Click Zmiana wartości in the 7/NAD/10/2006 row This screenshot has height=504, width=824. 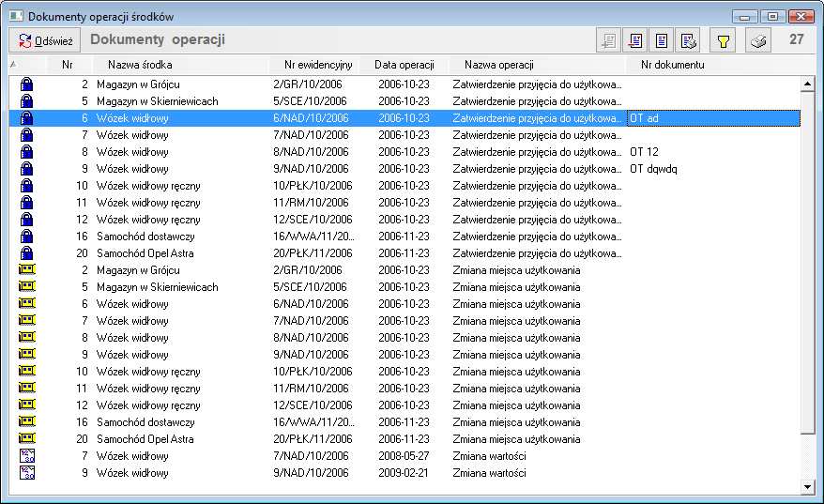(489, 455)
